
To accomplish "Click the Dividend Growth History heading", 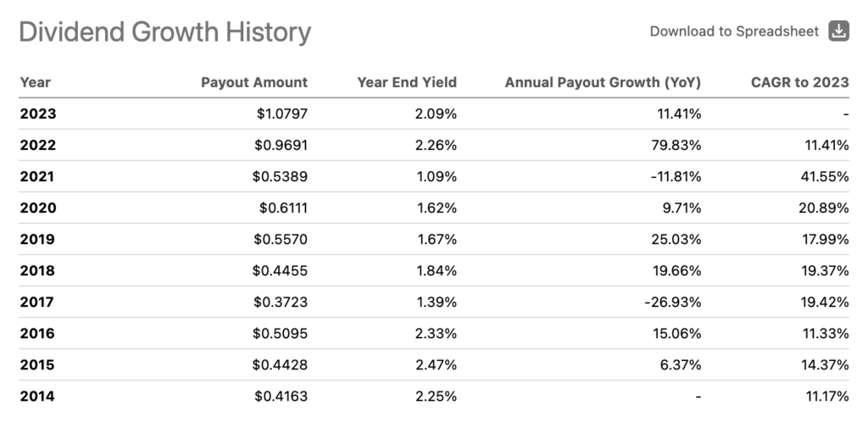I will (x=164, y=32).
